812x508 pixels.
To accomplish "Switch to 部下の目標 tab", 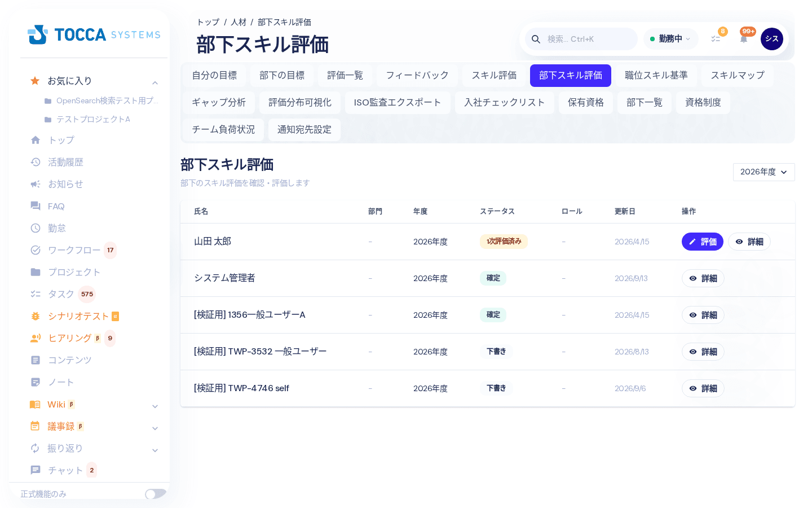I will [x=282, y=76].
